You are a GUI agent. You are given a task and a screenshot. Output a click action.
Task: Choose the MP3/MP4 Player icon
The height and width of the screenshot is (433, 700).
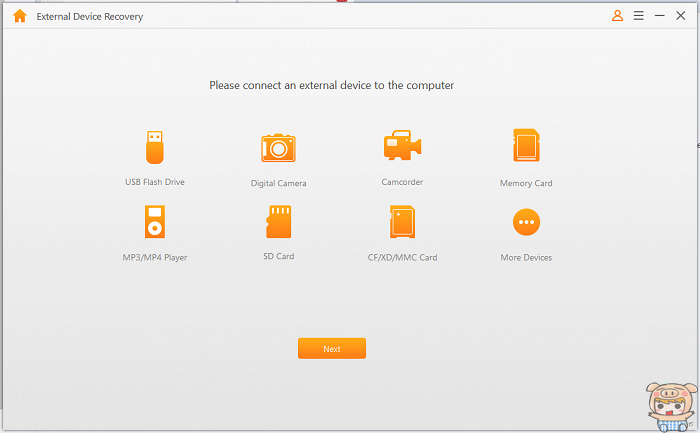155,221
